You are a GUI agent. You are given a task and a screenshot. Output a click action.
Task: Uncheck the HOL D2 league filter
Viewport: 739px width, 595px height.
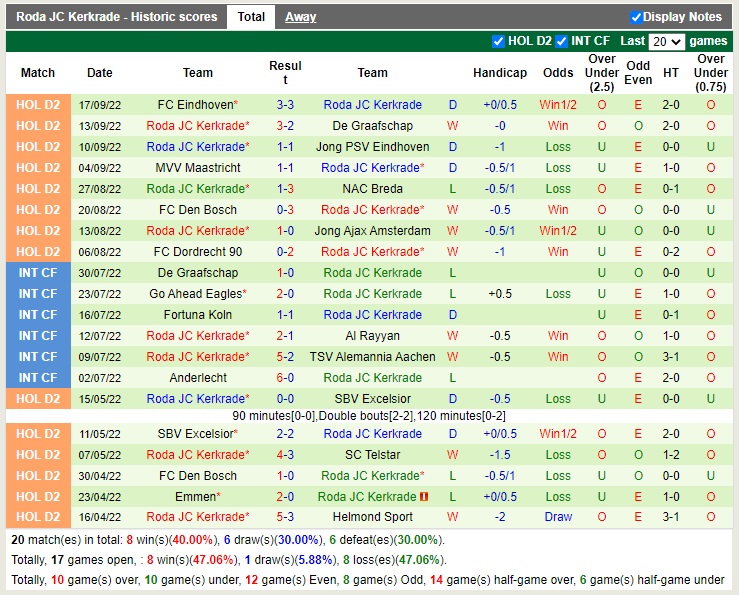coord(498,41)
